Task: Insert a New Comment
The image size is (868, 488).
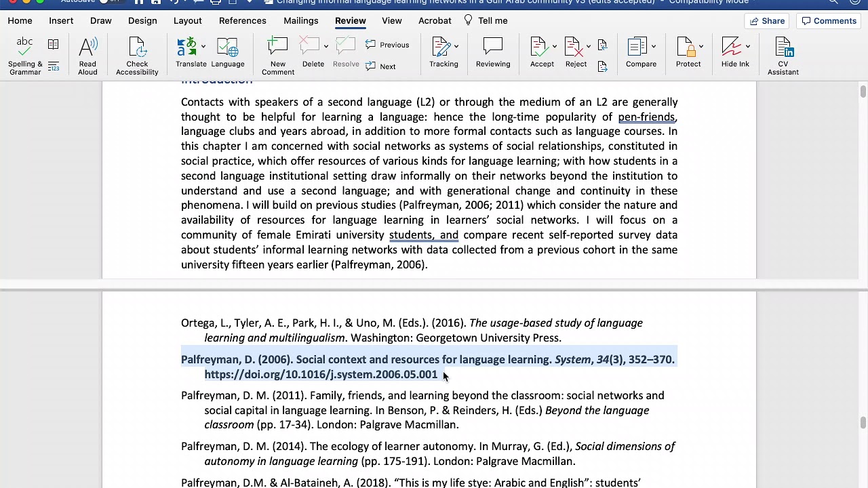Action: coord(278,56)
